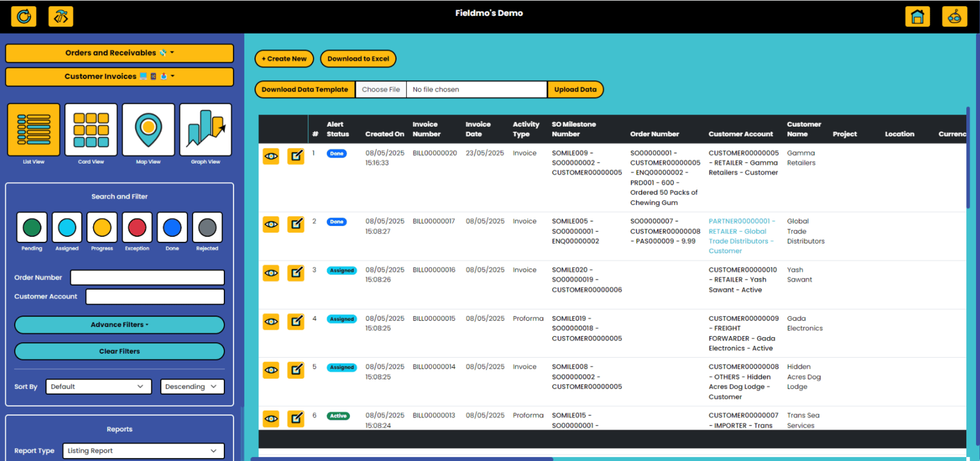Click the Clear Filters button

119,351
